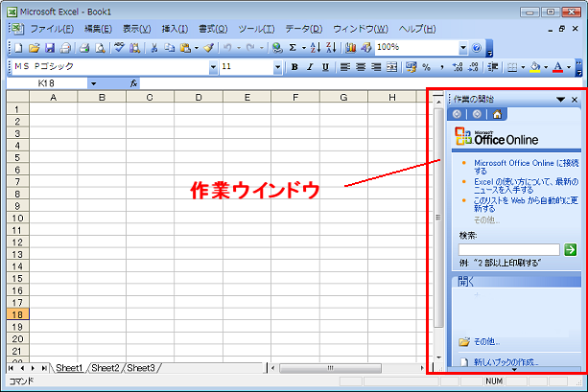
Task: Click the Undo arrow icon
Action: click(227, 48)
